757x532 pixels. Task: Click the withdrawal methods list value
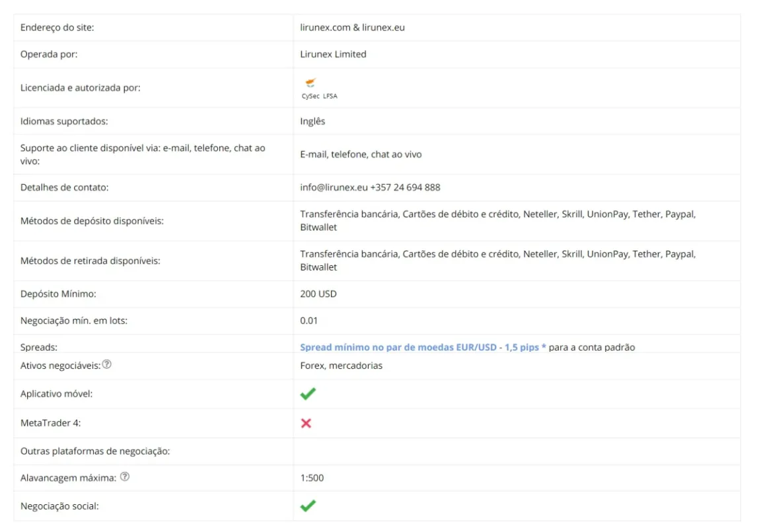[x=498, y=261]
